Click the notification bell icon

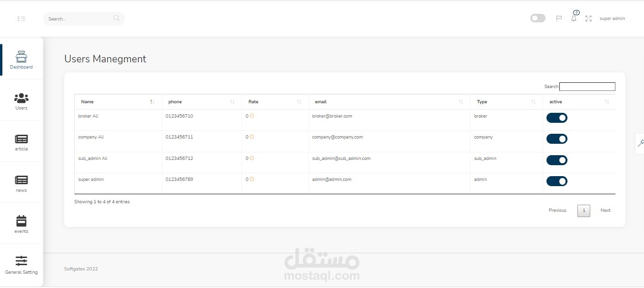point(574,18)
